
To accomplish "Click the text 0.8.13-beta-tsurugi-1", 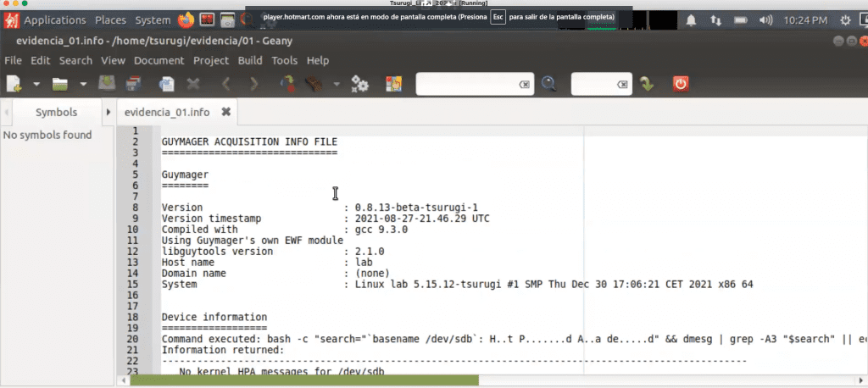I will 416,208.
